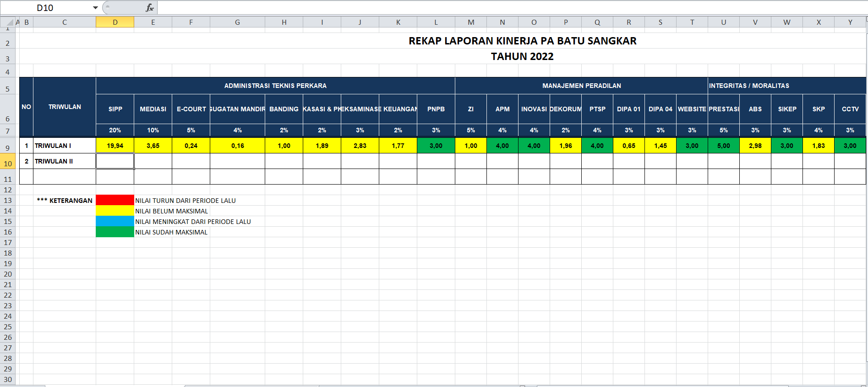Open the Name Box dropdown arrow
Image resolution: width=868 pixels, height=387 pixels.
click(95, 8)
